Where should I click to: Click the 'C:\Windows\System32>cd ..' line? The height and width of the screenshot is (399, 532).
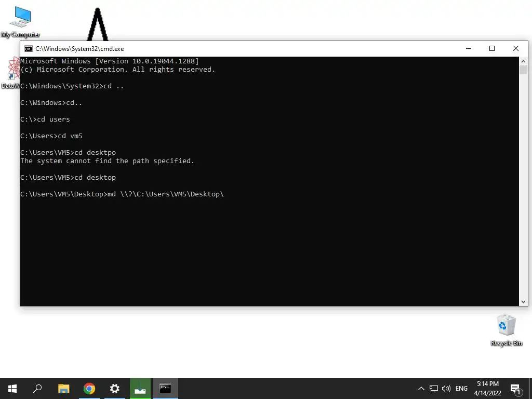point(72,86)
